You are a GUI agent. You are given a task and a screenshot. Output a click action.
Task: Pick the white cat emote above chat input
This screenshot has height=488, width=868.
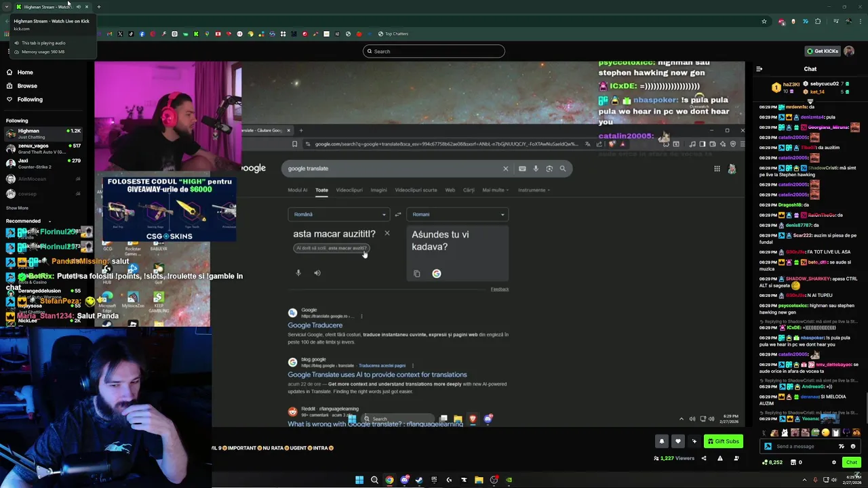coord(785,432)
